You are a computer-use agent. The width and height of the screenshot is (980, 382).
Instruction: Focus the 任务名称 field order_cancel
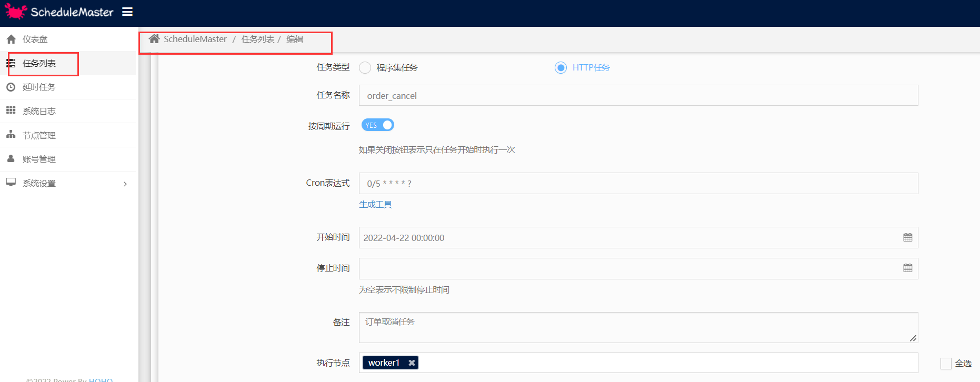638,95
